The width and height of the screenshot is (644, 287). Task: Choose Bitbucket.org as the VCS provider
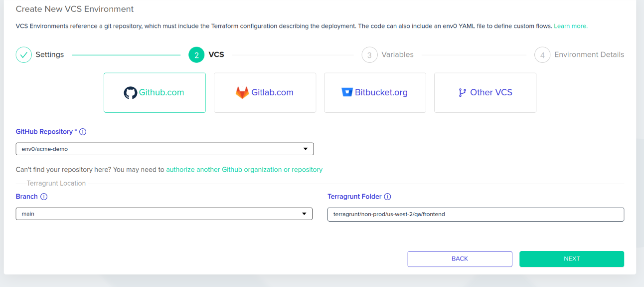(375, 93)
